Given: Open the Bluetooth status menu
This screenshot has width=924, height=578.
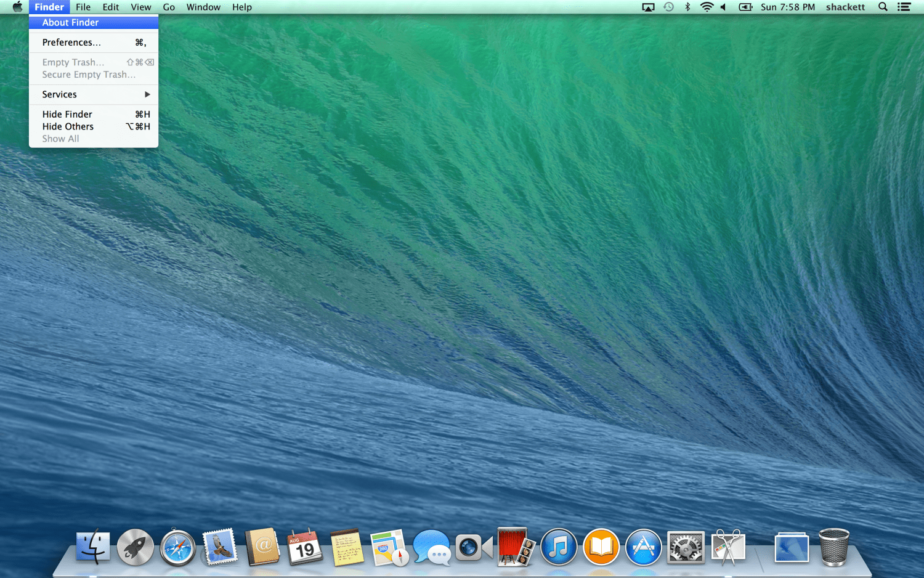Looking at the screenshot, I should pyautogui.click(x=687, y=7).
